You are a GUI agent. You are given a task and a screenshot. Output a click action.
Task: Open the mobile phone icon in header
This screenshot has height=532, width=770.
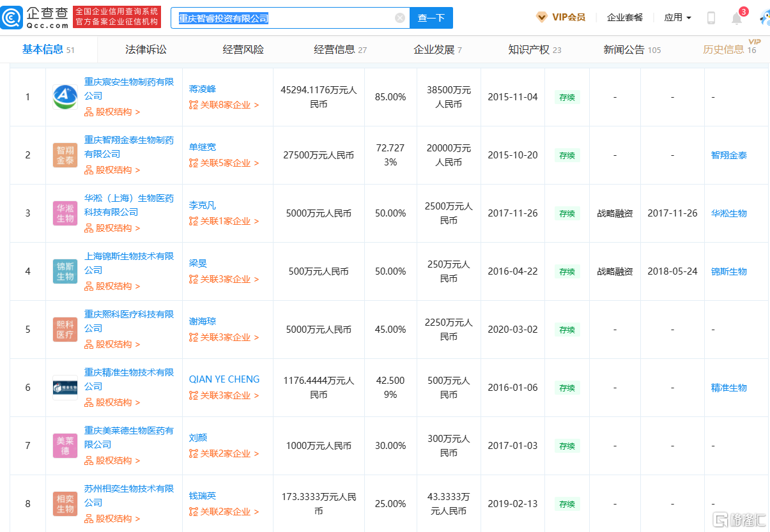pos(711,18)
